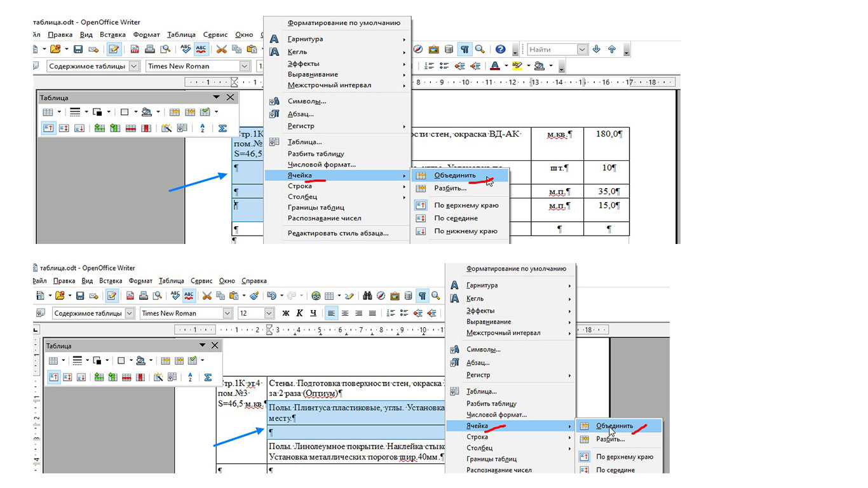The height and width of the screenshot is (488, 868).
Task: Open Find & Replace binoculars icon
Action: [367, 295]
